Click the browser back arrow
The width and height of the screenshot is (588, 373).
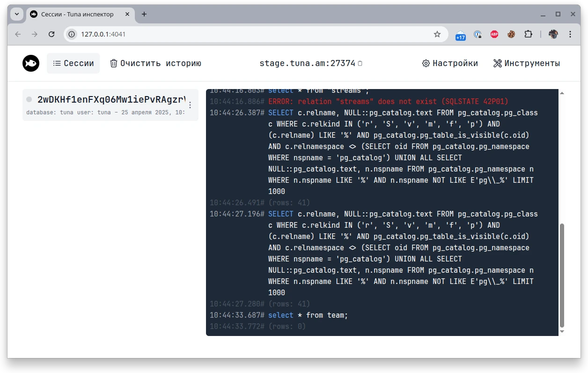18,34
